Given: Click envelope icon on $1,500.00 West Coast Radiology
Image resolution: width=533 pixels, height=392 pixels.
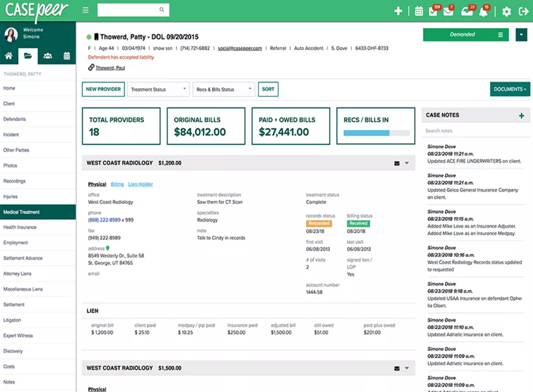Looking at the screenshot, I should coord(397,368).
